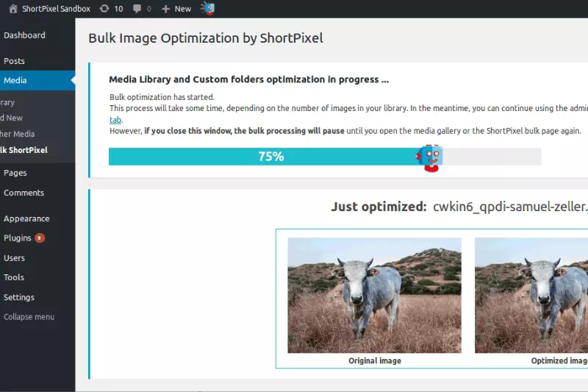Select Bulk ShortPixel submenu entry

pos(24,150)
